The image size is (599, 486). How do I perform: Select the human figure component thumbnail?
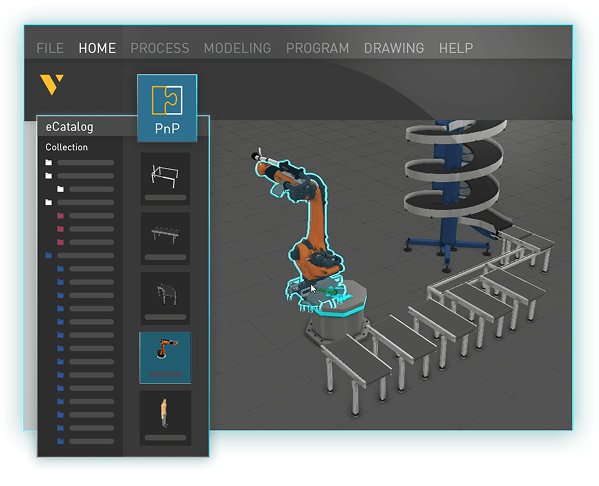pyautogui.click(x=165, y=418)
